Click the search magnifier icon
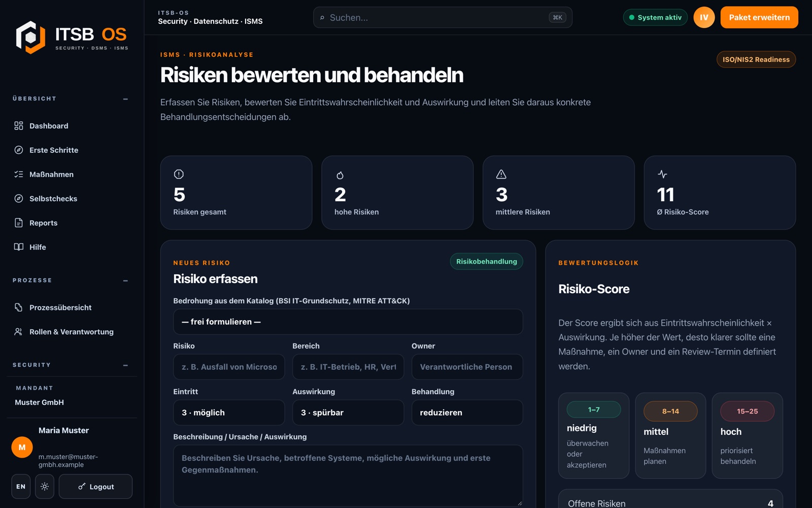 [322, 18]
